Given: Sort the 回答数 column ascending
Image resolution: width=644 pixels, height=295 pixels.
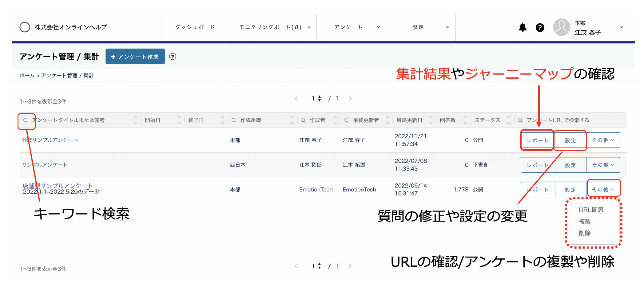Looking at the screenshot, I should (x=466, y=118).
